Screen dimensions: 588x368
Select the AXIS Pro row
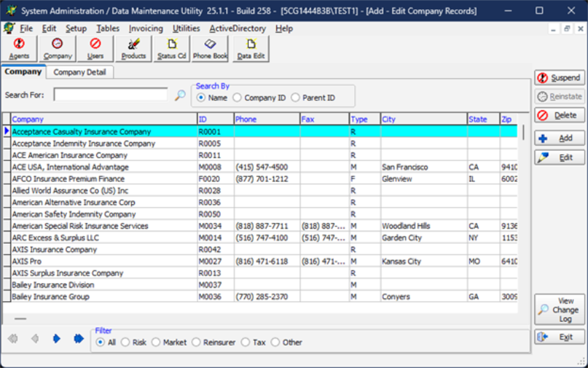tap(264, 261)
